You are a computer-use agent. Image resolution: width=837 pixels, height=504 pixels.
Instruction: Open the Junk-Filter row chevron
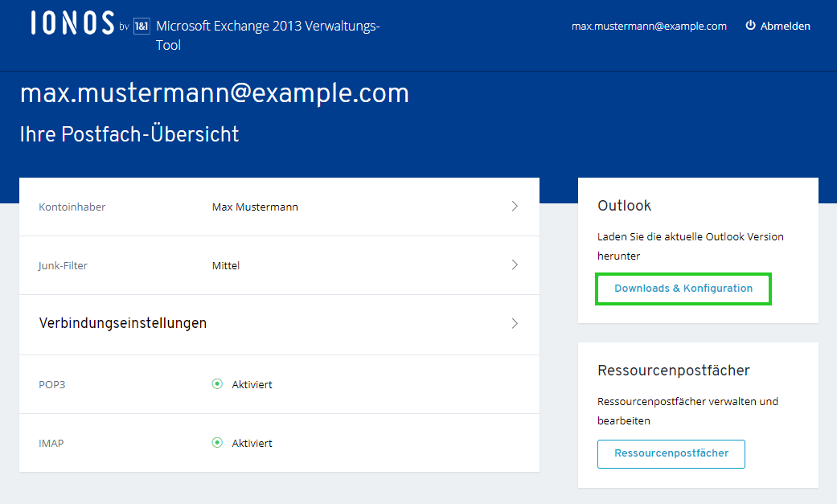pos(515,264)
